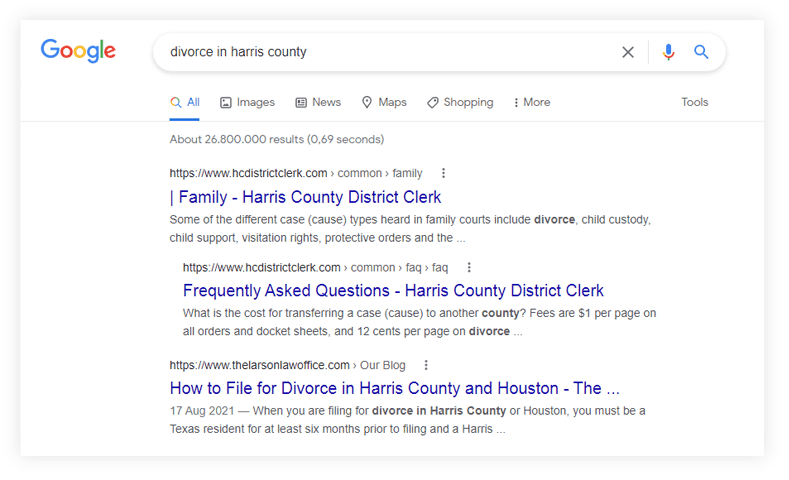
Task: Click into the search field text
Action: [x=380, y=52]
